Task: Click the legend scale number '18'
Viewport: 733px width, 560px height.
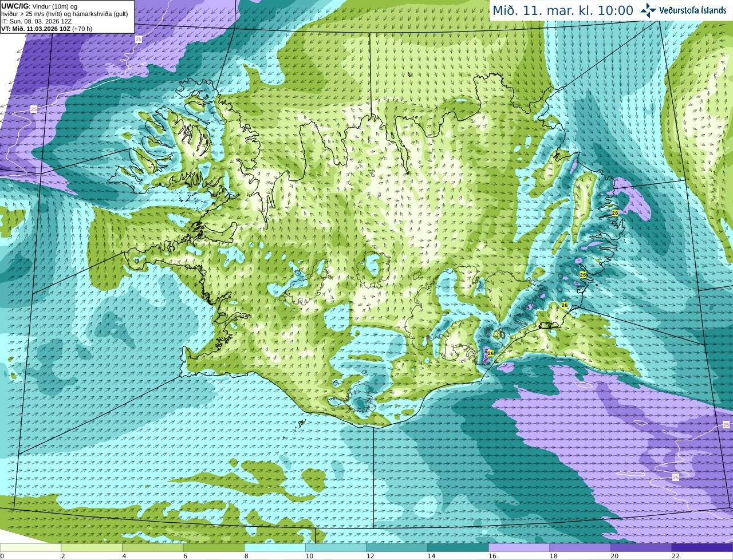Action: [x=553, y=556]
